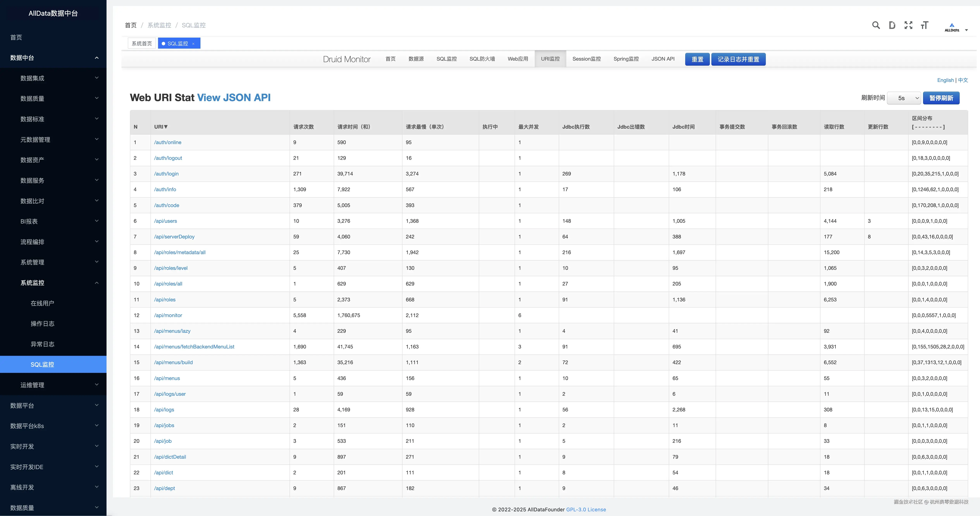Toggle fullscreen with the expand-arrows icon
The image size is (980, 516).
pos(909,25)
